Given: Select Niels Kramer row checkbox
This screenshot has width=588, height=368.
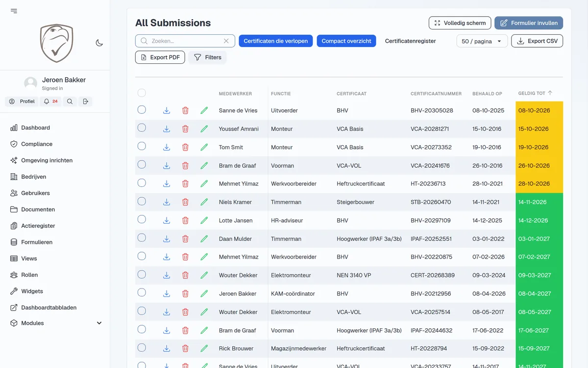Looking at the screenshot, I should tap(142, 201).
